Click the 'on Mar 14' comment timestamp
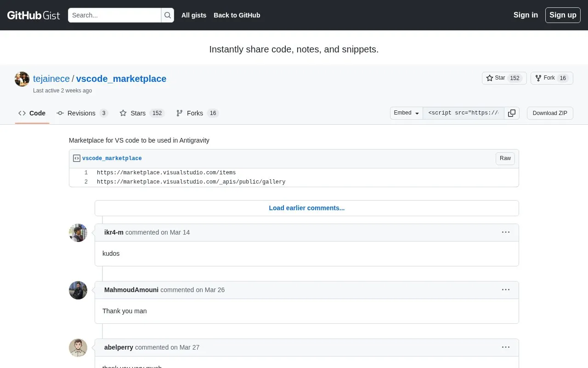588x368 pixels. tap(175, 232)
